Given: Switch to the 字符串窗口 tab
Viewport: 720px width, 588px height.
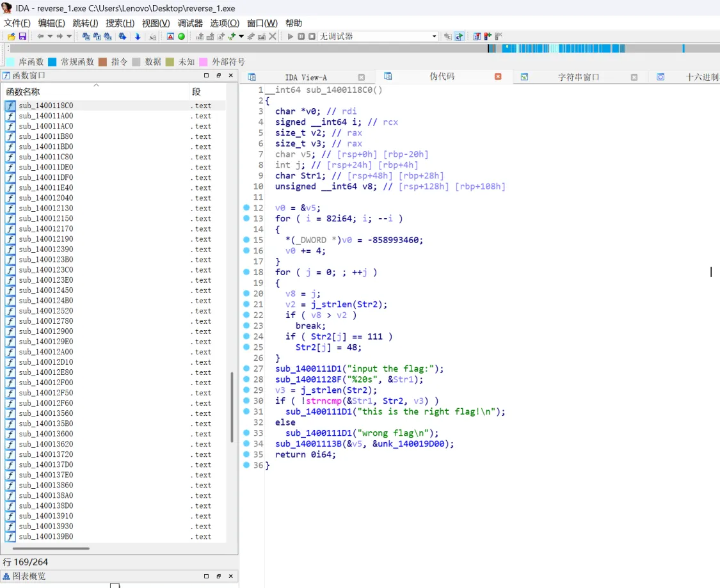Looking at the screenshot, I should coord(579,77).
